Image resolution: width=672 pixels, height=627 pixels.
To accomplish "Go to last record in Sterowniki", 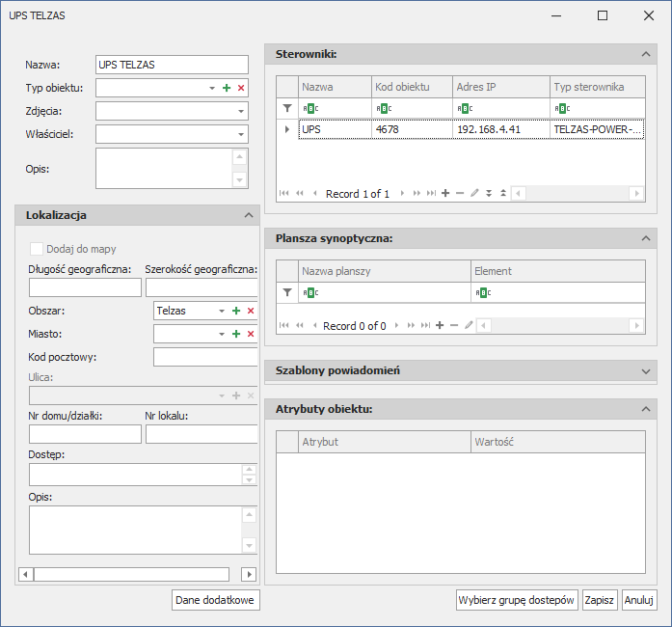I will [x=431, y=194].
